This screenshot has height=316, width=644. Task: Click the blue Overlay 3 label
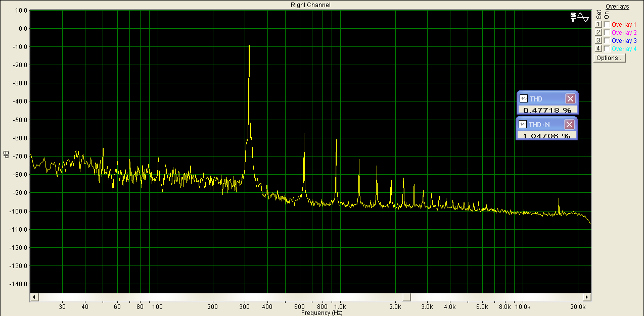[624, 40]
